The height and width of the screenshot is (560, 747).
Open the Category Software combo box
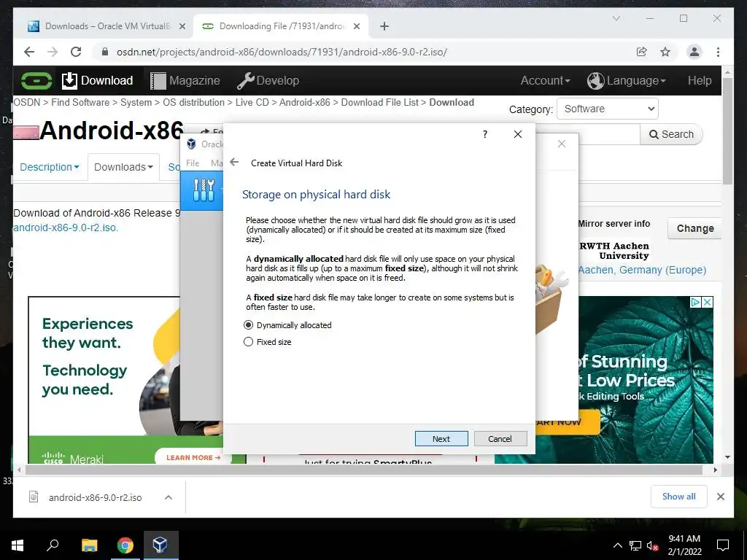tap(608, 109)
